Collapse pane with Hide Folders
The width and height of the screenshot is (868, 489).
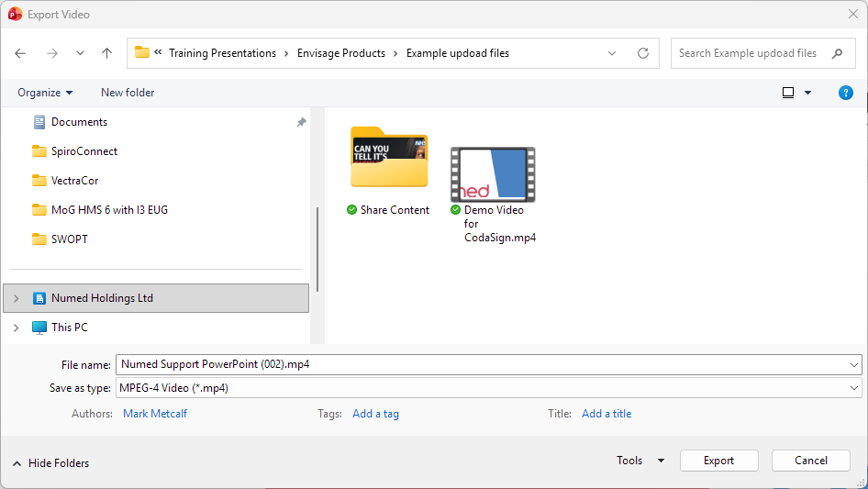point(51,463)
